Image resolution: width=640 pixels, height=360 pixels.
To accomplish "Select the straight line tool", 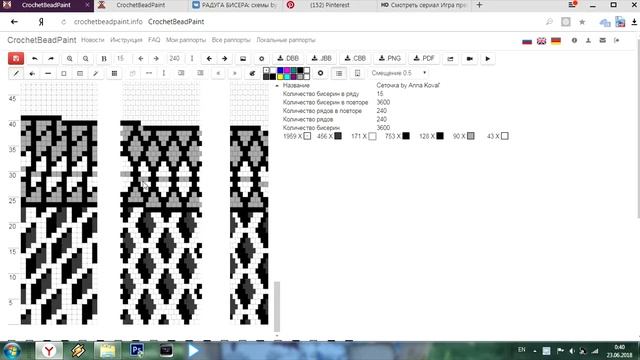I will 48,73.
